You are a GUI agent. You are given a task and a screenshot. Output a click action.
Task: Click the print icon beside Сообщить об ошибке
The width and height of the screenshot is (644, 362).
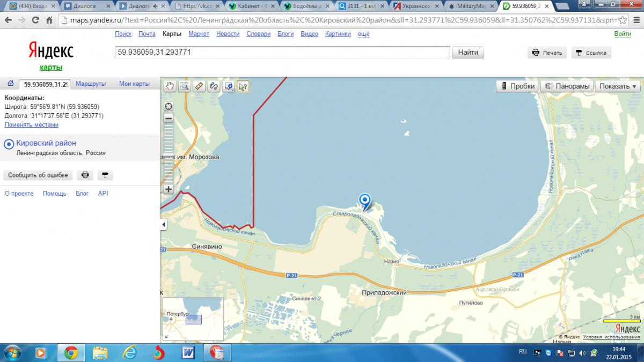point(85,175)
